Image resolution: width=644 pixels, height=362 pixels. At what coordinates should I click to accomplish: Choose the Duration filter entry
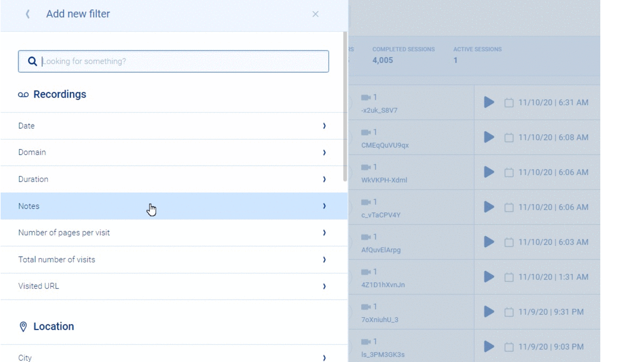[x=33, y=179]
